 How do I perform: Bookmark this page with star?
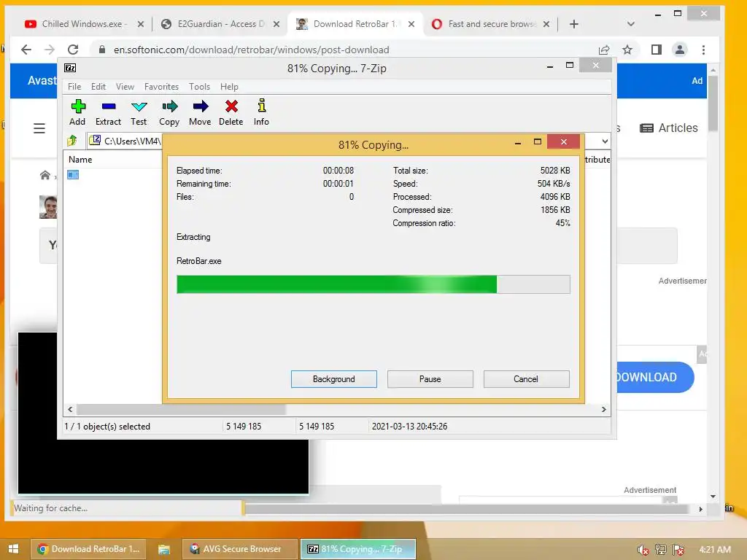pos(627,50)
